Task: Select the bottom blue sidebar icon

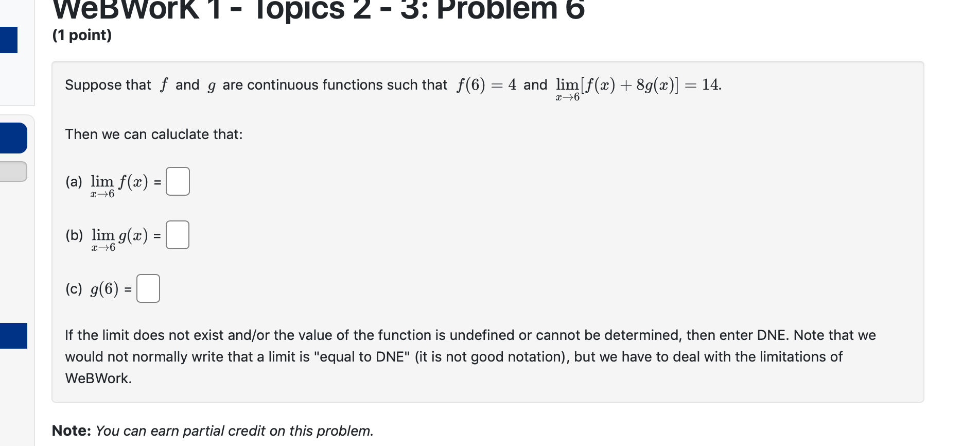Action: (13, 336)
